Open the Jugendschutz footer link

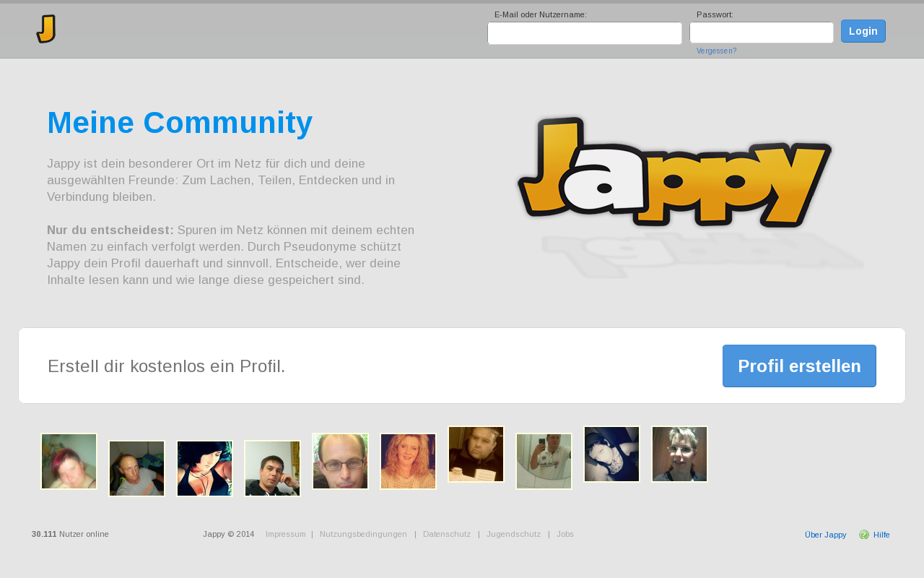coord(513,534)
